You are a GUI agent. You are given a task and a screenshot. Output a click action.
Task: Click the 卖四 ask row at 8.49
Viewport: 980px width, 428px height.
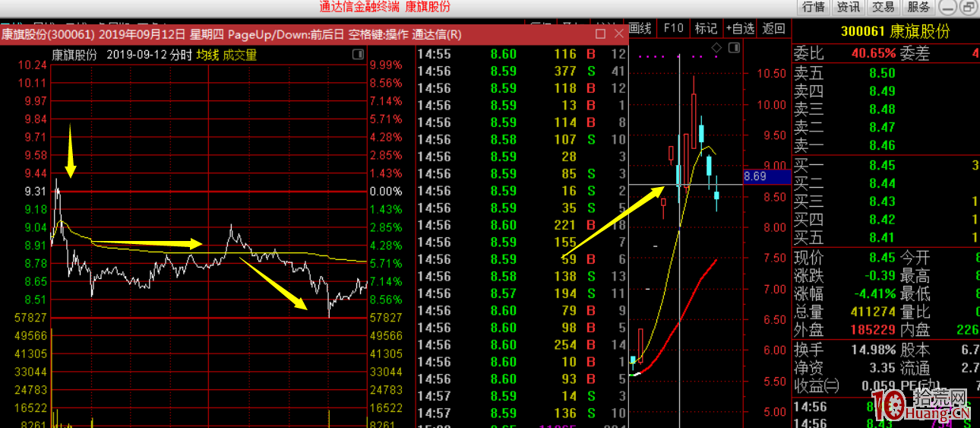(886, 91)
